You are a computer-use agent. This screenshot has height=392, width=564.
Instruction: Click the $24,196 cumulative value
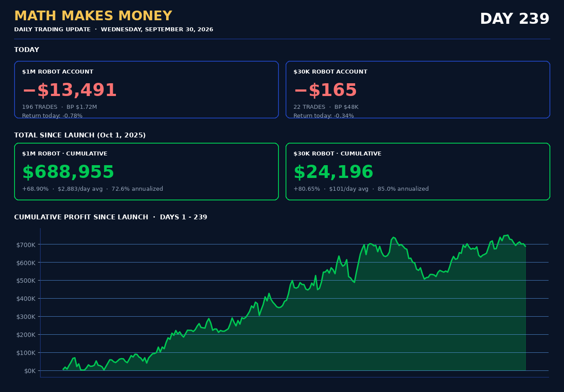pos(334,173)
